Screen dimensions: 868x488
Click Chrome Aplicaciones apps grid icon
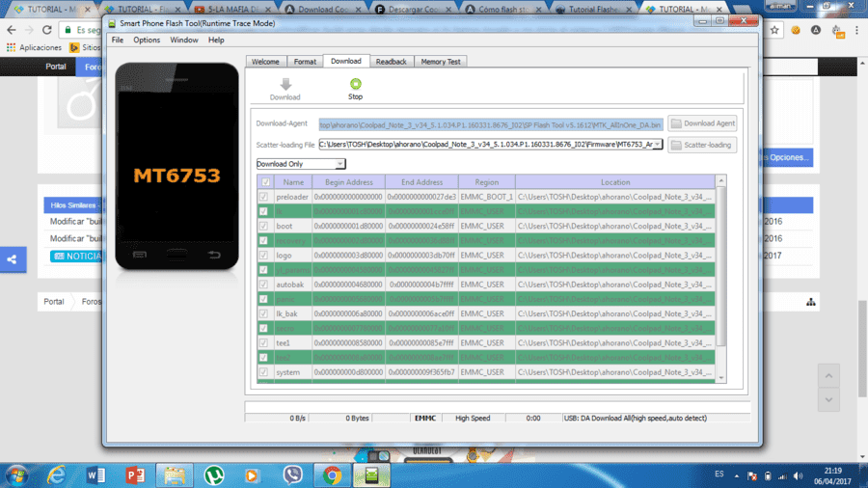[x=11, y=47]
